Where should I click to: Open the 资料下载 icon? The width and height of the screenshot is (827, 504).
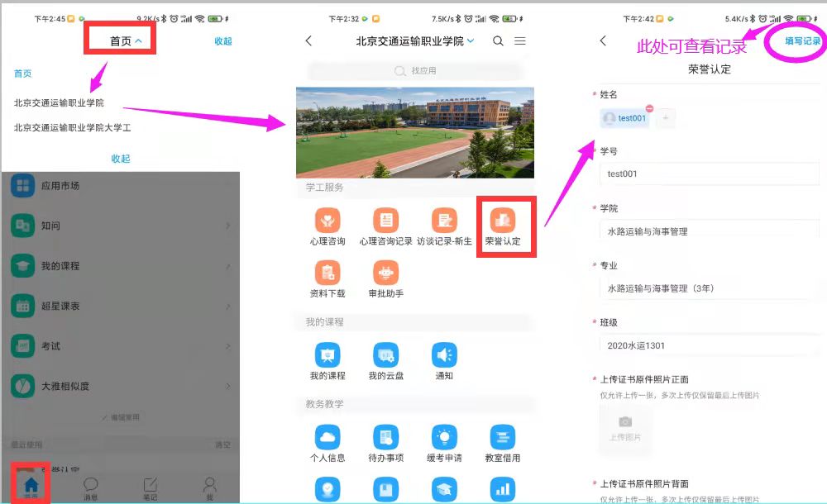(327, 273)
